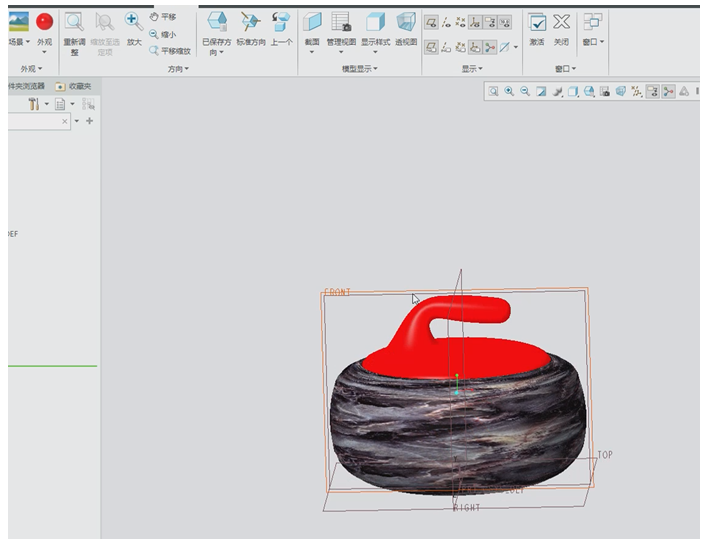Viewport: 705px width, 546px height.
Task: Click Refit icon in graphics toolbar
Action: 493,92
